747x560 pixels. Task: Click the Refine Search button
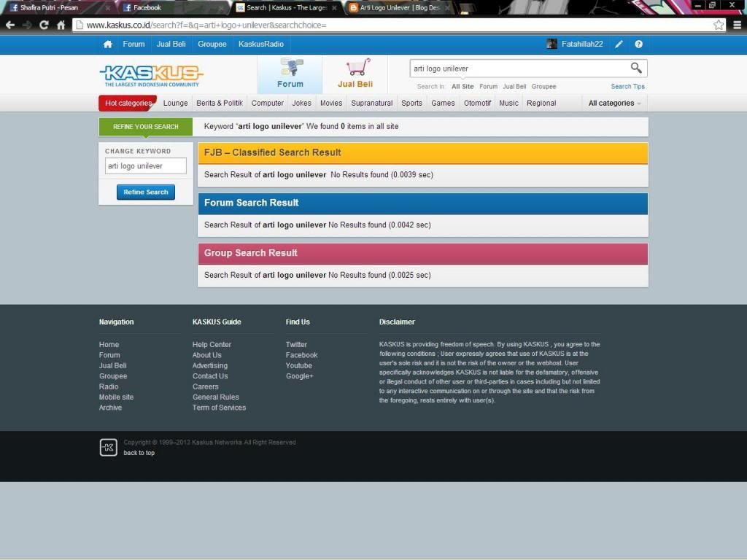click(146, 192)
